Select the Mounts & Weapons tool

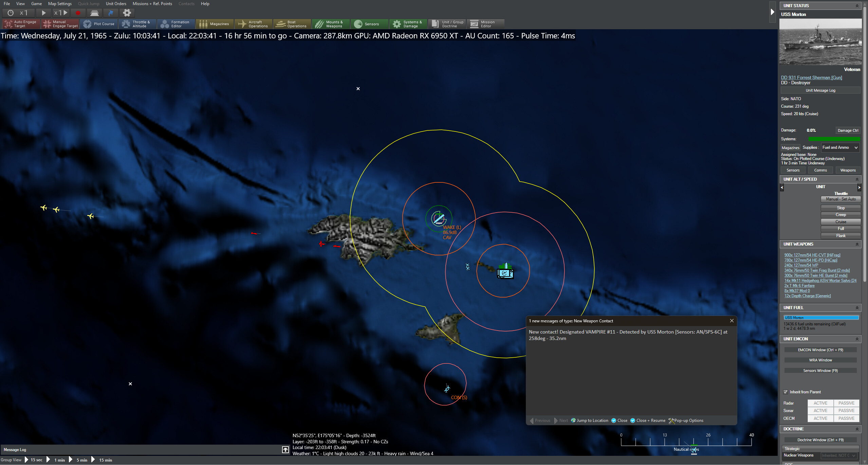click(331, 24)
